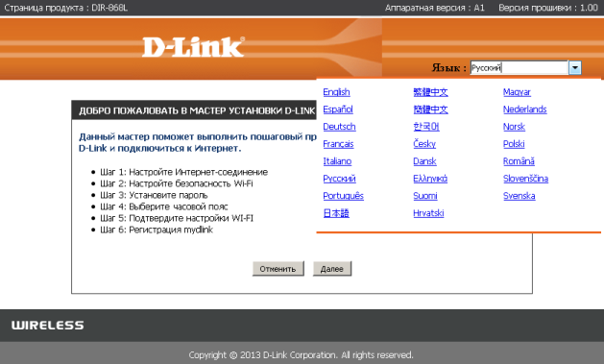Select Hrvatski language
The image size is (604, 364).
click(x=428, y=213)
